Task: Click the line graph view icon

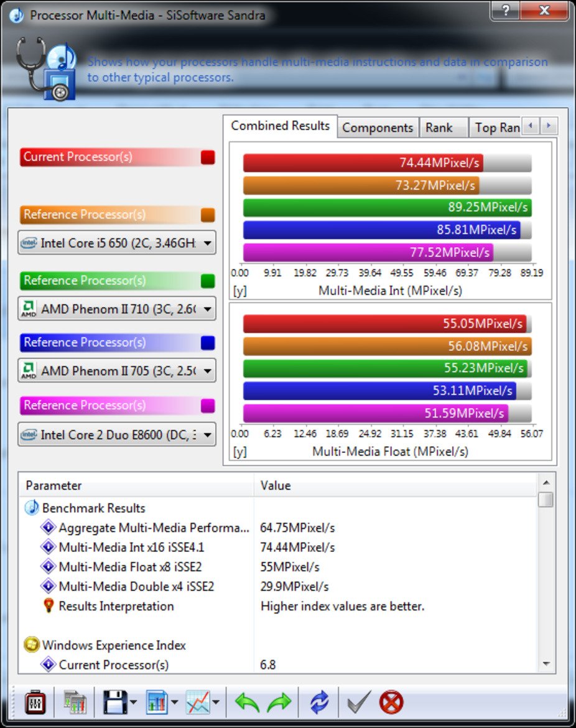Action: [198, 702]
